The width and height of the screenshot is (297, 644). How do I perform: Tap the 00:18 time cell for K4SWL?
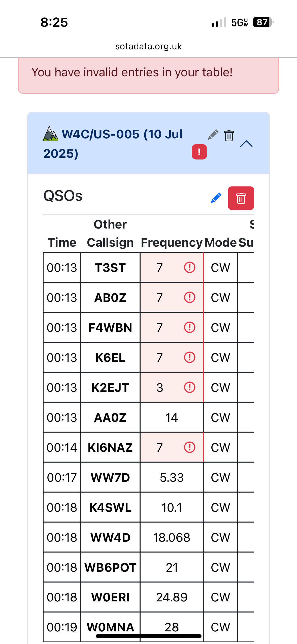tap(62, 507)
